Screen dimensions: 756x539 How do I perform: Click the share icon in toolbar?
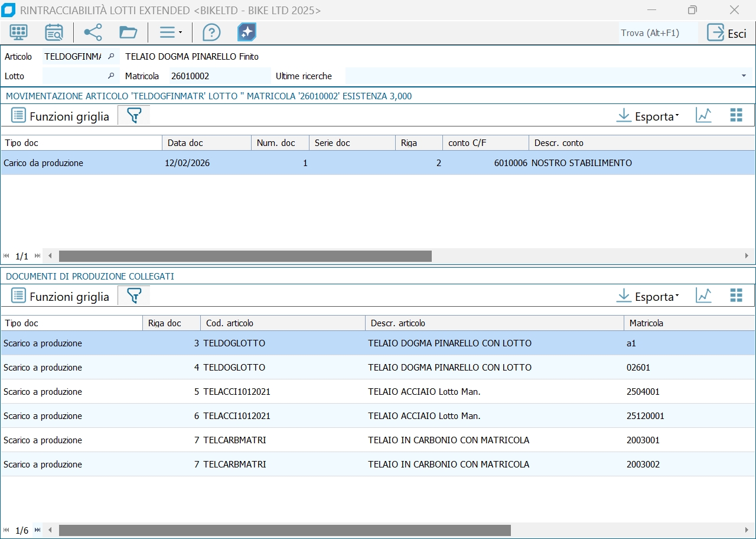coord(93,33)
